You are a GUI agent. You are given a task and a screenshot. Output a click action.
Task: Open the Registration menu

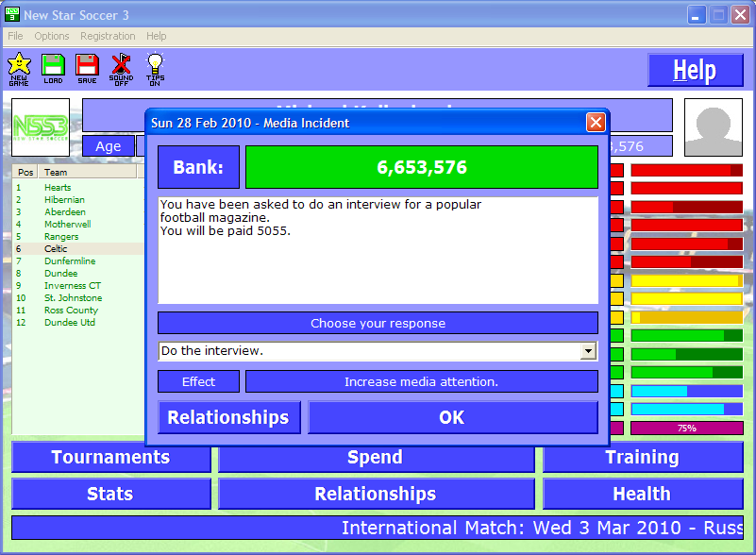(x=108, y=36)
